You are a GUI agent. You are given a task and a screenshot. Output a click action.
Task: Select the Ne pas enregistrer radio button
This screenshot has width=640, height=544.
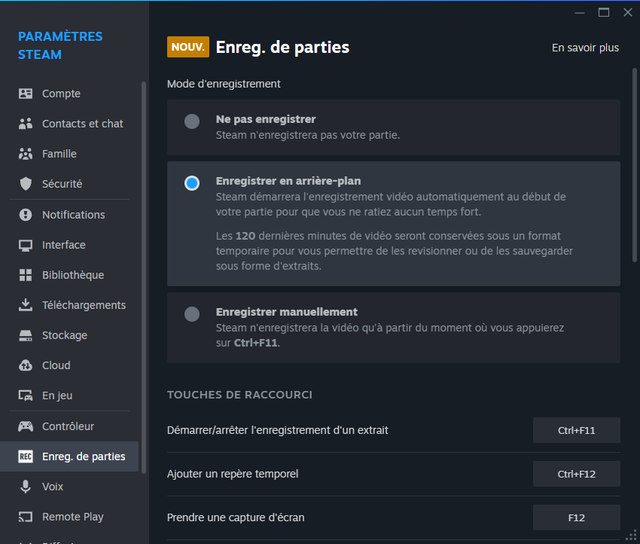192,121
